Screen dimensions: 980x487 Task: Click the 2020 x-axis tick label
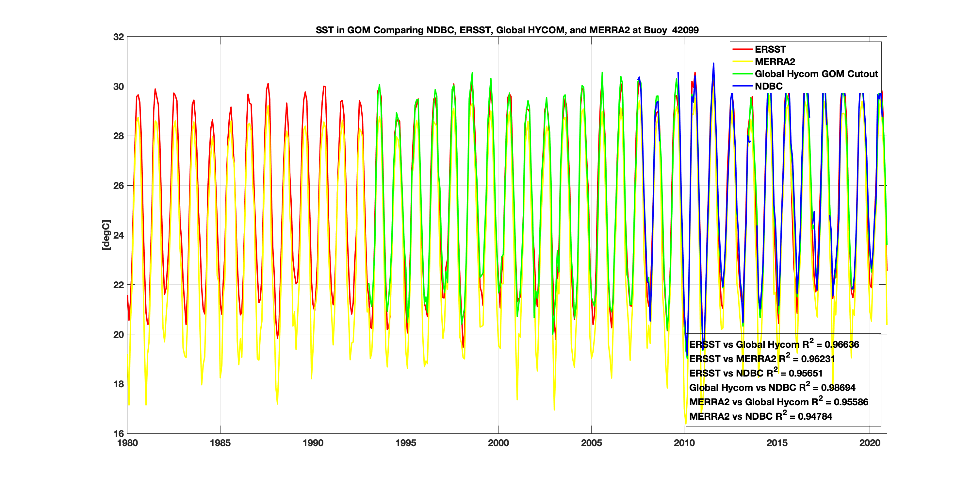coord(870,443)
